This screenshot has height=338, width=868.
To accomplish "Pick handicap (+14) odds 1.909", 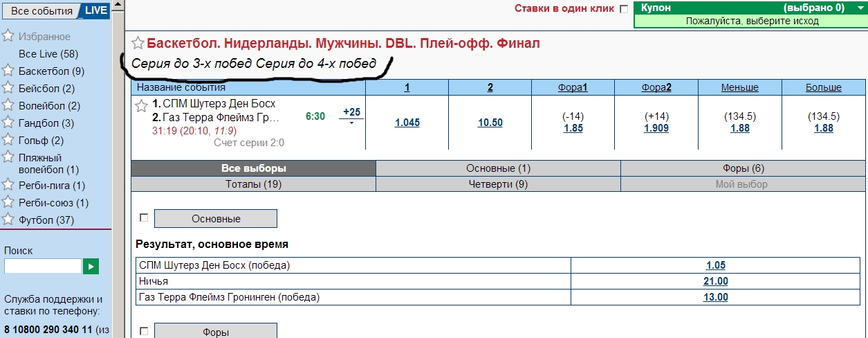I will (x=656, y=128).
